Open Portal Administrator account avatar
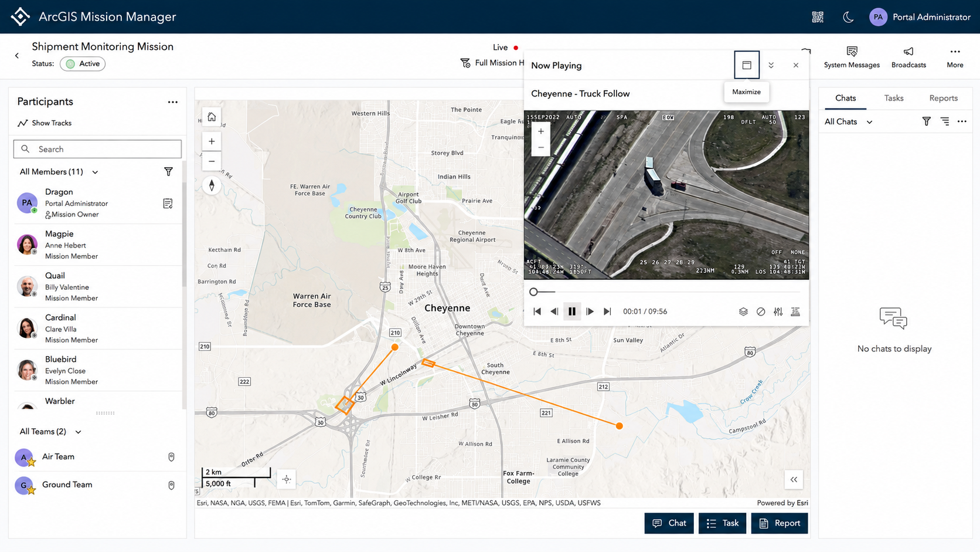Screen dimensions: 980x552 pyautogui.click(x=878, y=17)
